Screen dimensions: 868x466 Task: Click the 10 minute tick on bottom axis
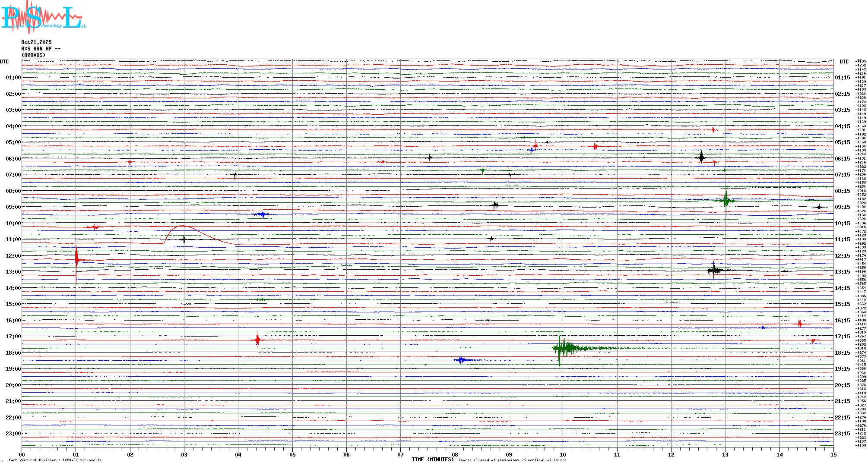(x=563, y=454)
